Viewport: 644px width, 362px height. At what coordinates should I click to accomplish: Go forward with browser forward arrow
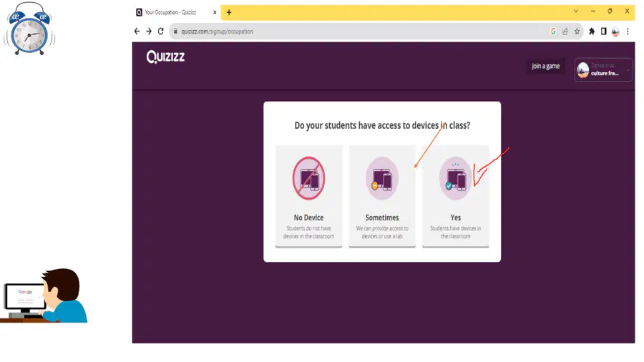click(x=149, y=31)
